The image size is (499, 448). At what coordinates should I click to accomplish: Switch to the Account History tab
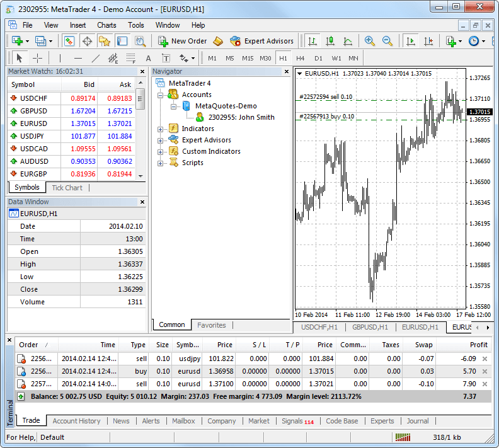(x=76, y=421)
